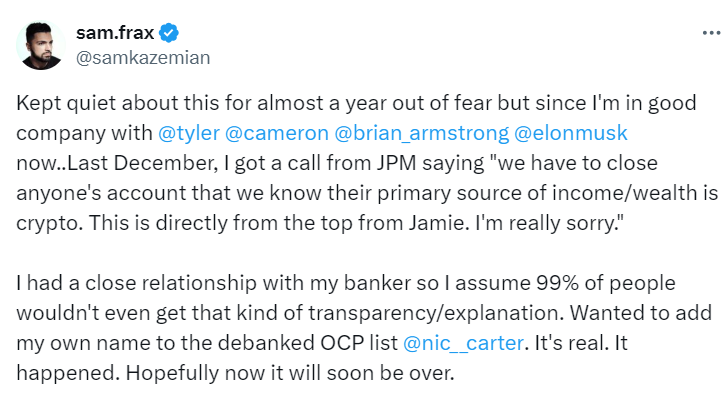Open the @nic__carter mention link
The image size is (724, 398).
click(464, 344)
